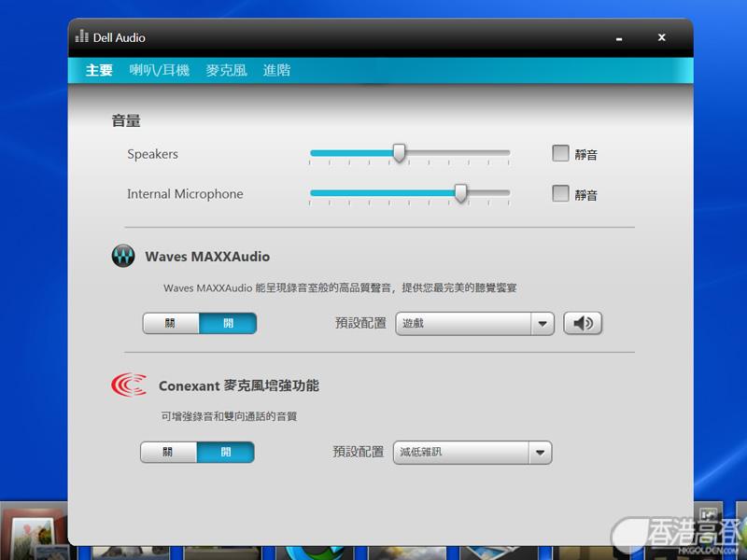Image resolution: width=747 pixels, height=560 pixels.
Task: Click the photo thumbnail at bottom-left of desktop
Action: pos(34,532)
